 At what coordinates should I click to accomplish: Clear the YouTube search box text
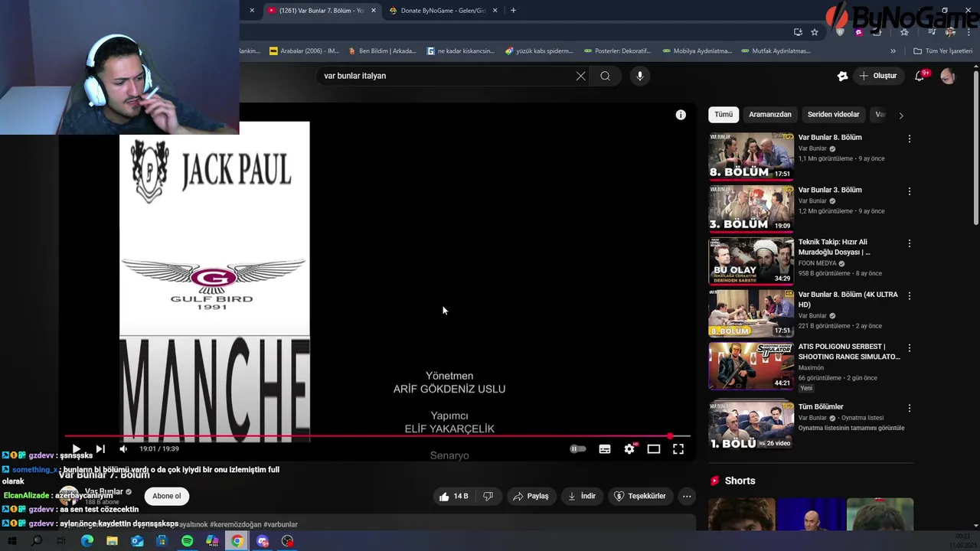(x=581, y=76)
